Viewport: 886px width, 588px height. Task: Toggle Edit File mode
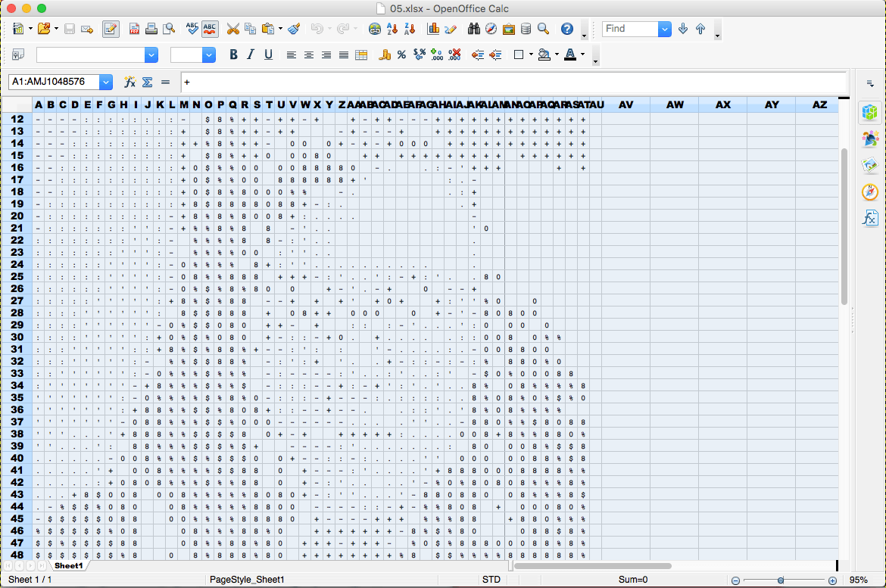point(111,30)
